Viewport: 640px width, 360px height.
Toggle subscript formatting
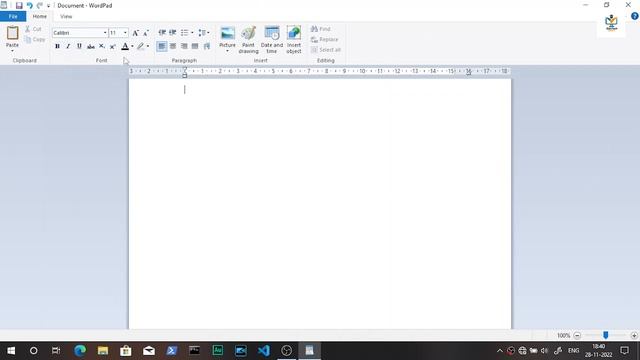(x=102, y=46)
